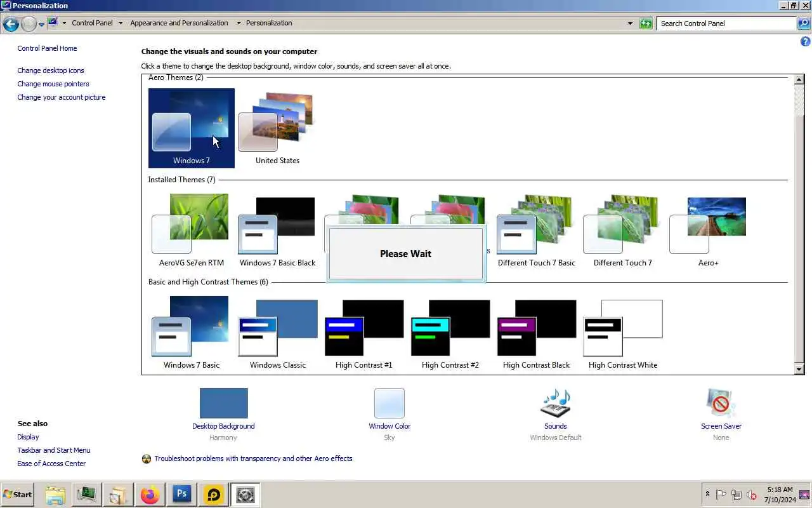Click the Window Color link text
This screenshot has width=812, height=508.
[x=390, y=426]
